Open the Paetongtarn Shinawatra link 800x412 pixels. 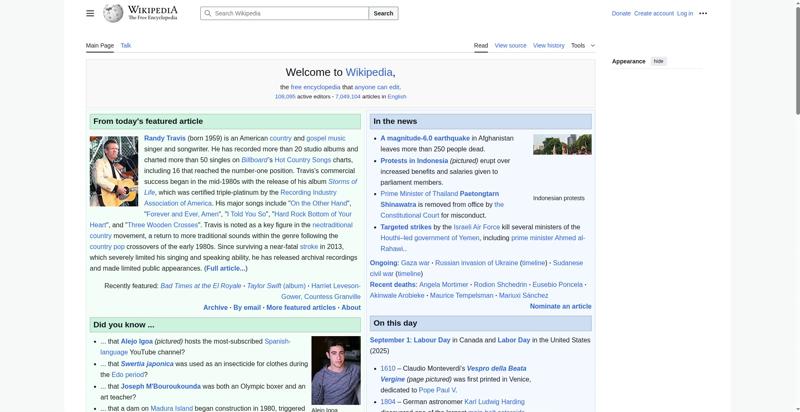click(x=440, y=199)
